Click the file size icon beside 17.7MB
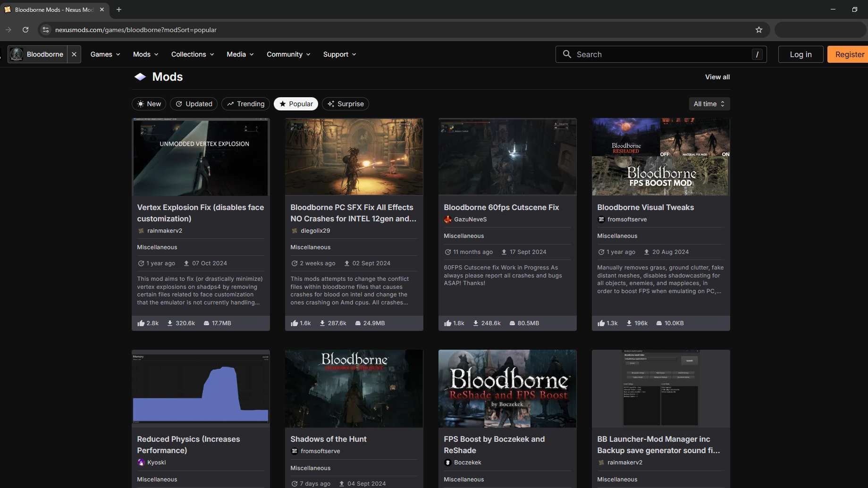This screenshot has height=488, width=868. coord(206,323)
